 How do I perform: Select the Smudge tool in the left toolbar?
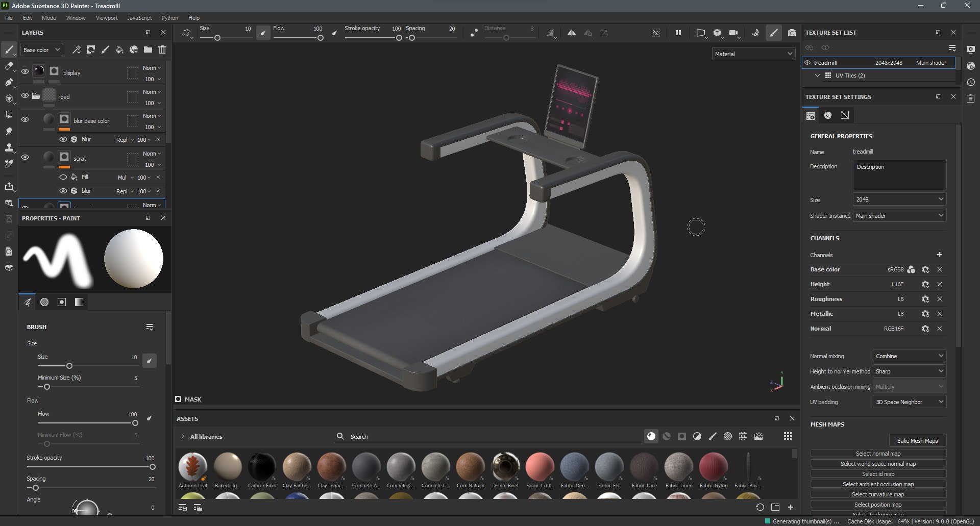[9, 131]
